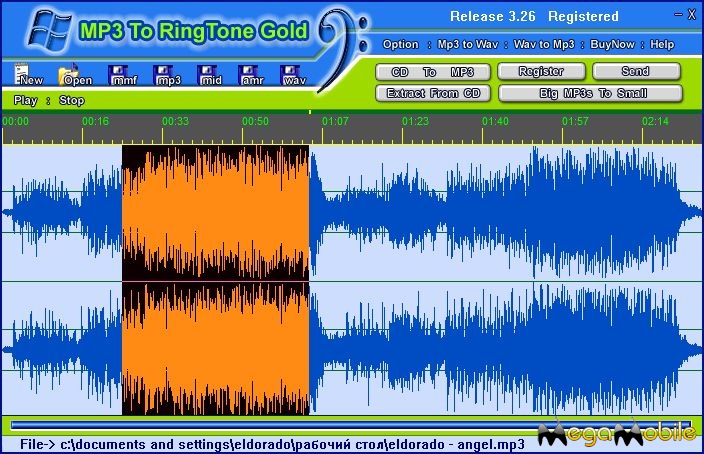
Task: Click the 00:33 timeline mark
Action: click(x=176, y=121)
